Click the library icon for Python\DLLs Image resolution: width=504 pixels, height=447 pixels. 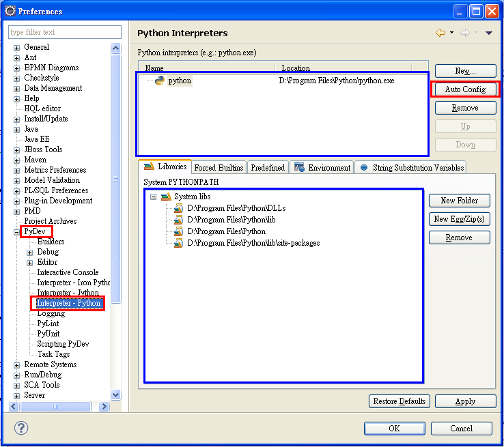[x=178, y=208]
